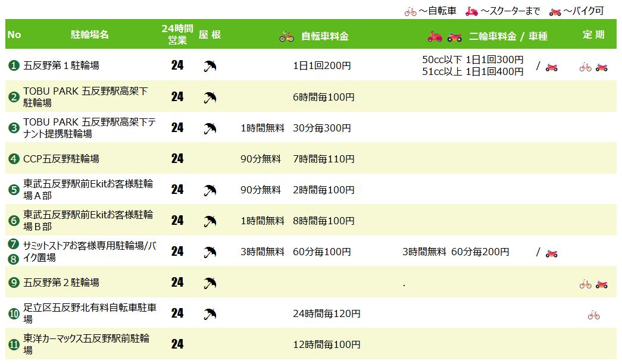
Task: Select the 24時間営業 column header
Action: (x=177, y=34)
